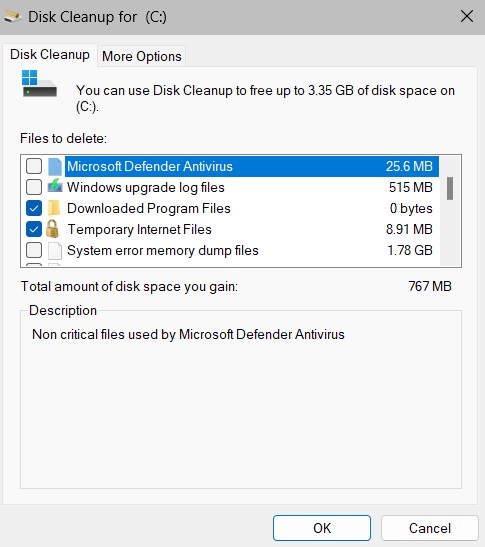This screenshot has width=485, height=547.
Task: Click the highlighted Microsoft Defender Antivirus label
Action: (150, 166)
